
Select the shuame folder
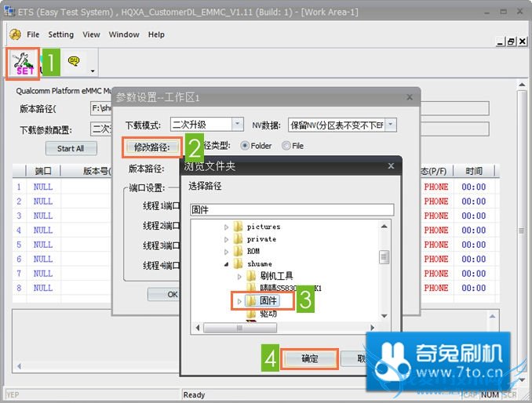[x=260, y=263]
